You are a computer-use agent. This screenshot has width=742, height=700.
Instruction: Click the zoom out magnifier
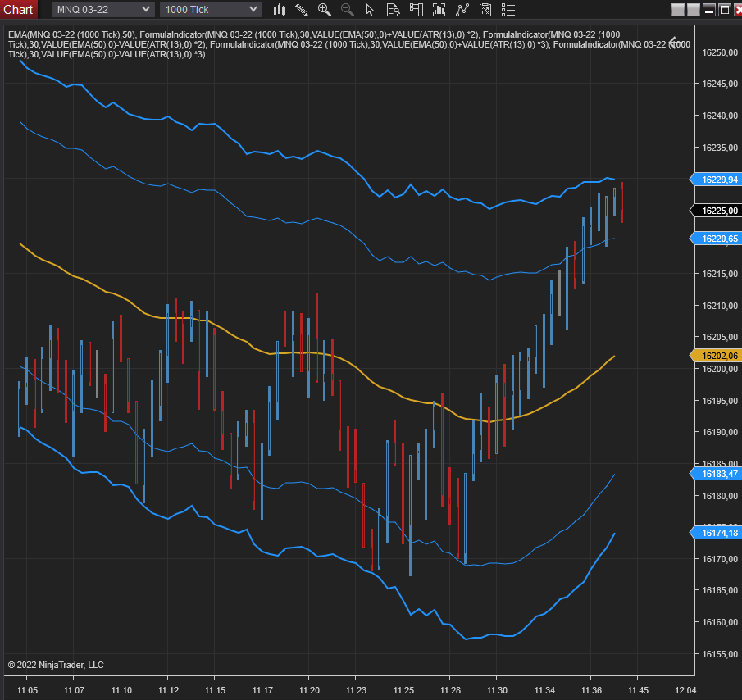point(348,10)
